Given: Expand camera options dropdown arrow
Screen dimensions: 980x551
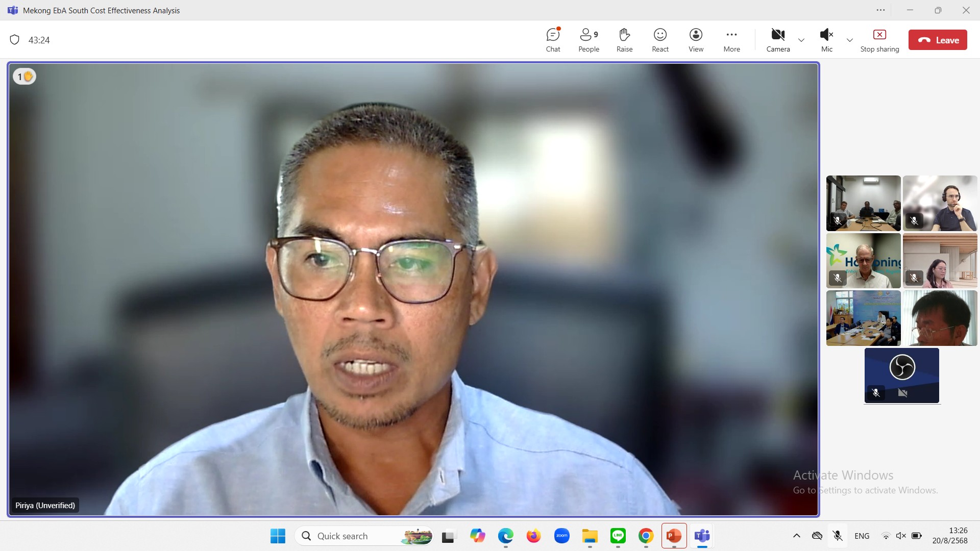Looking at the screenshot, I should 801,40.
